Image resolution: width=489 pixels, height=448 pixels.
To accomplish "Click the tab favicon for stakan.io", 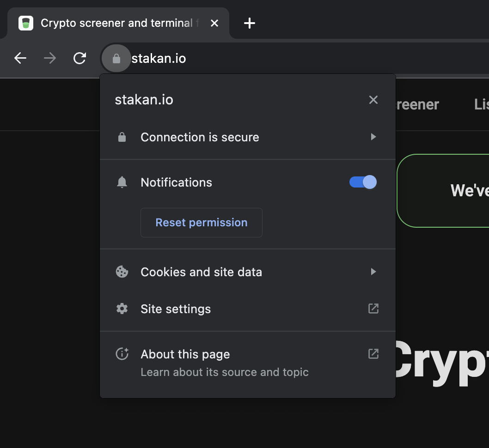I will (x=26, y=23).
